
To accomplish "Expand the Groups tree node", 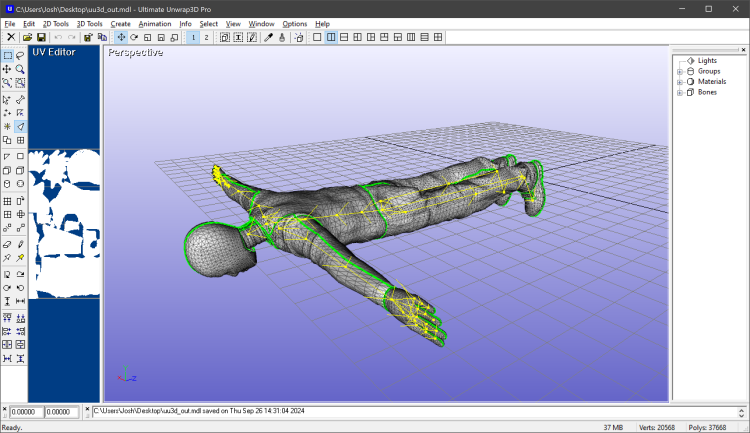I will coord(680,72).
